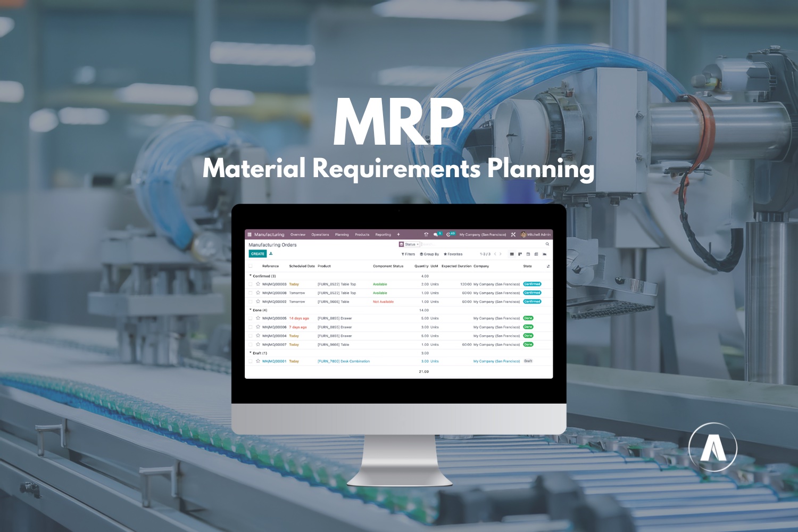Remove the Status group facet with its x

coord(418,245)
